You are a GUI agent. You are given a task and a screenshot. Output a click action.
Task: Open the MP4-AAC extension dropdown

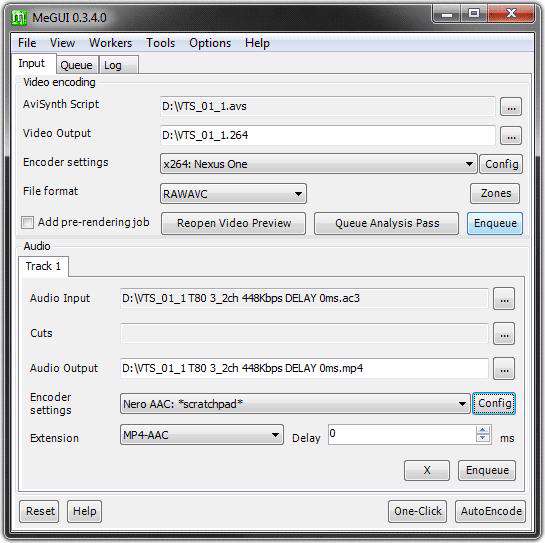point(202,435)
